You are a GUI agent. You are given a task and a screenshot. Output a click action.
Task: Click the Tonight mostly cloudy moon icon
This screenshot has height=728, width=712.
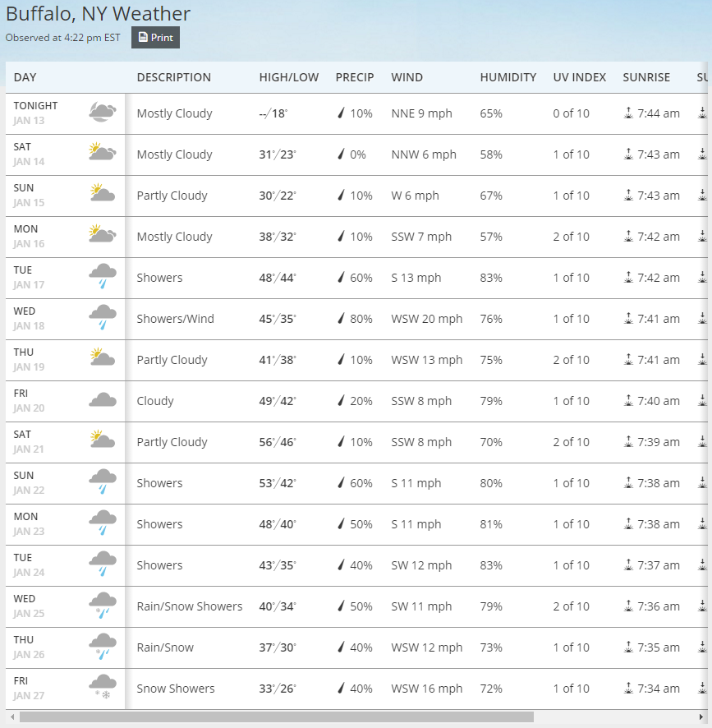tap(103, 112)
